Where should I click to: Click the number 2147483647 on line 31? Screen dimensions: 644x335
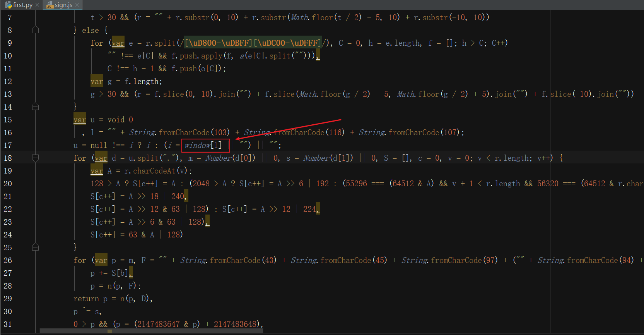tap(158, 324)
